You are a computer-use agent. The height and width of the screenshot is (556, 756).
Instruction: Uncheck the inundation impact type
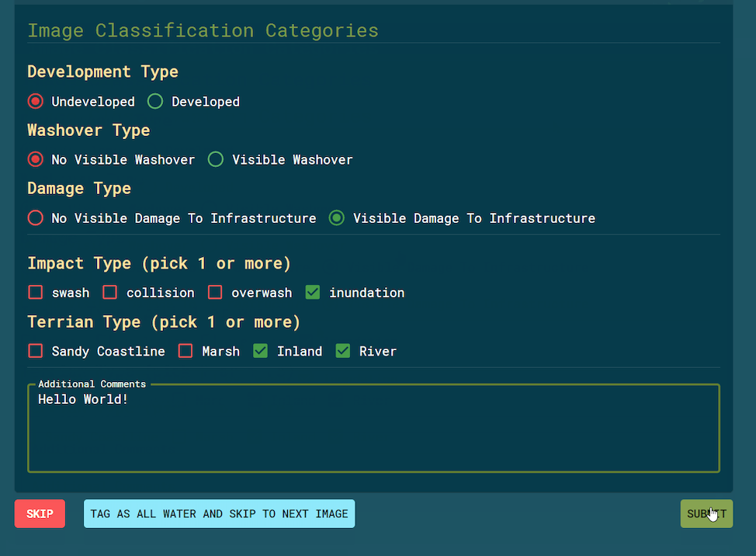[x=312, y=292]
